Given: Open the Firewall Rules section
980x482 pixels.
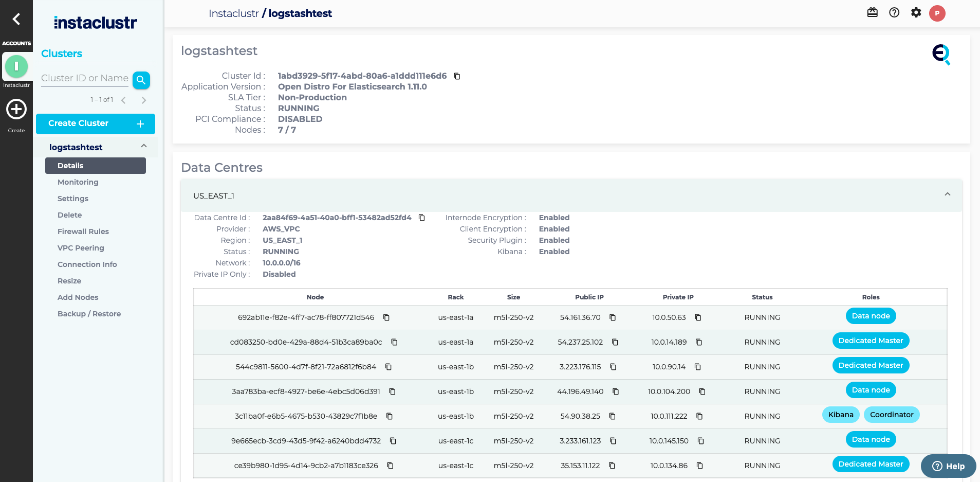Looking at the screenshot, I should click(x=83, y=231).
